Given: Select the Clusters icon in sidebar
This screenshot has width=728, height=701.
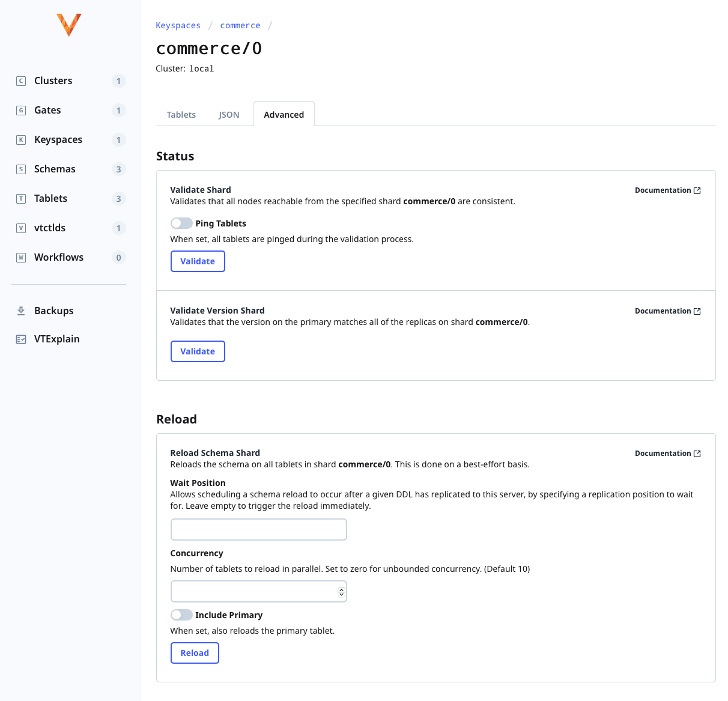Looking at the screenshot, I should [x=21, y=80].
